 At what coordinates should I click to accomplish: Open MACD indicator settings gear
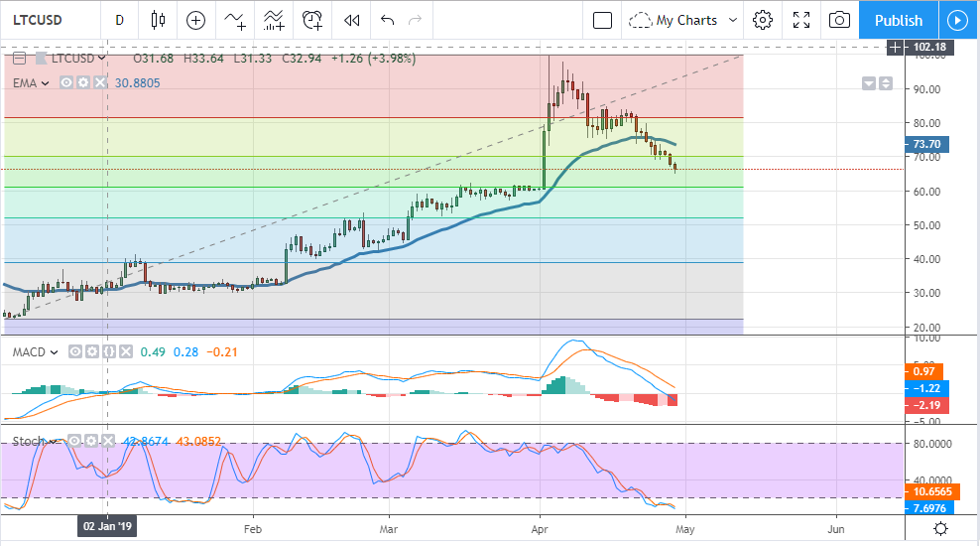click(92, 351)
